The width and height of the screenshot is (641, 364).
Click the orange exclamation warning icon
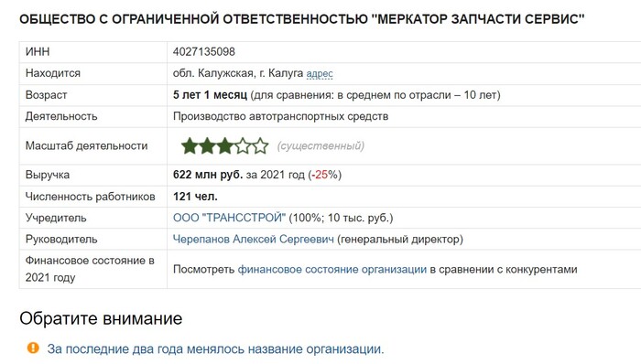[x=33, y=348]
